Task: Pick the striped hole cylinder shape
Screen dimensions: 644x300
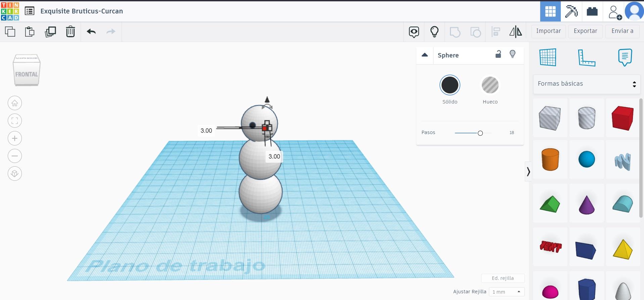Action: point(587,118)
